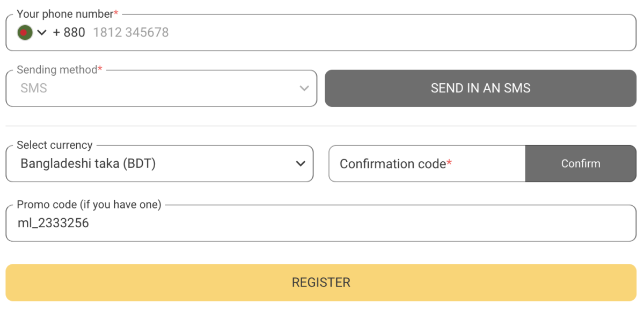Click the currency dropdown arrow icon

click(301, 164)
